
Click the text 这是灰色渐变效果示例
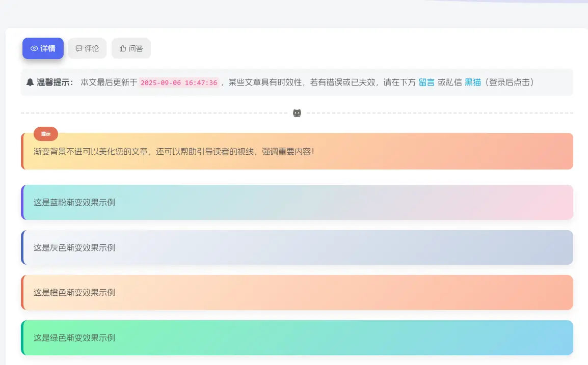[x=74, y=248]
